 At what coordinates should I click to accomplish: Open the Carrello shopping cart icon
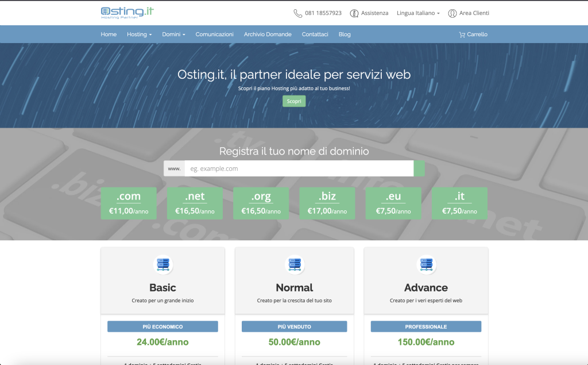point(462,34)
